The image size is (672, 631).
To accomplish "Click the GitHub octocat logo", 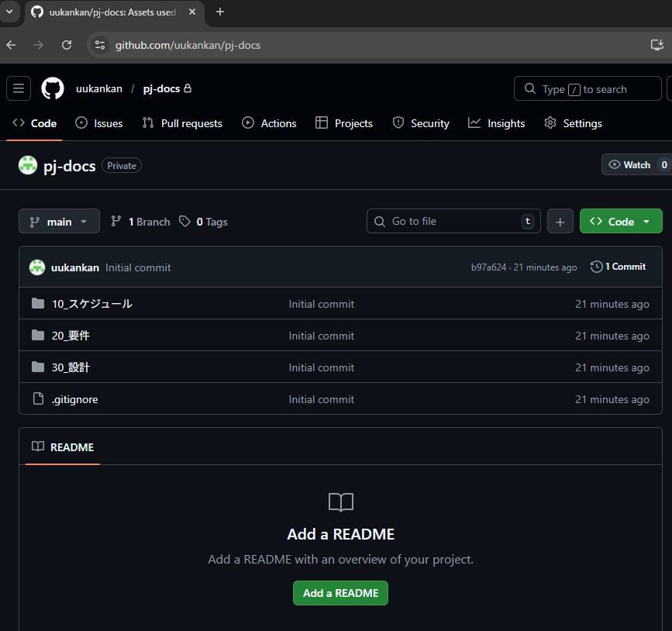I will click(53, 89).
